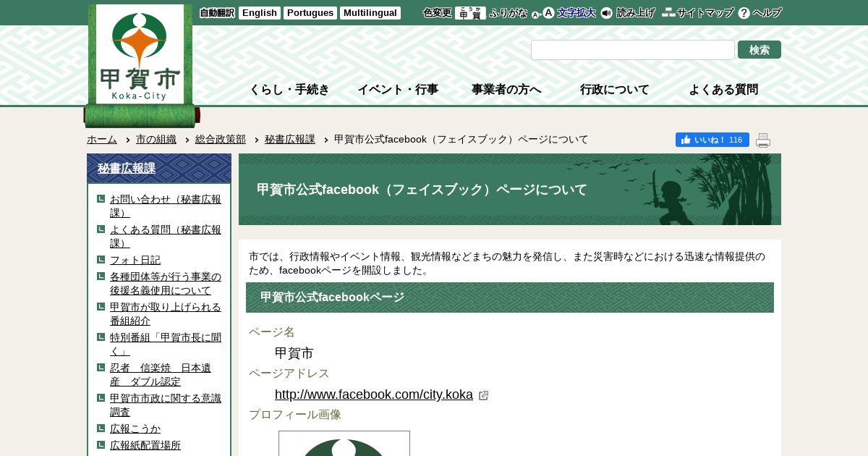Click the text enlarge A icon
Screen dimensions: 868x456
(x=542, y=13)
